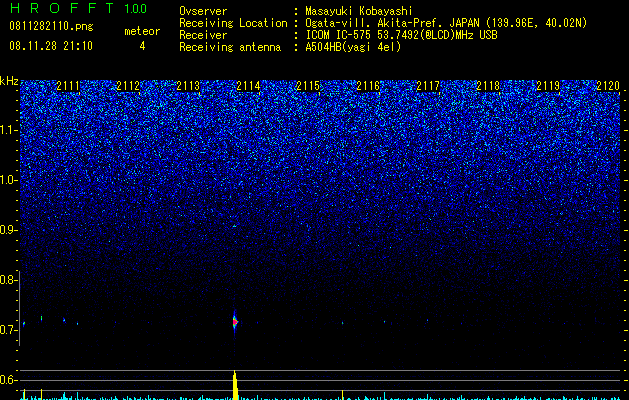
Task: Select the 1.1 kHz frequency axis label
Action: (x=9, y=130)
